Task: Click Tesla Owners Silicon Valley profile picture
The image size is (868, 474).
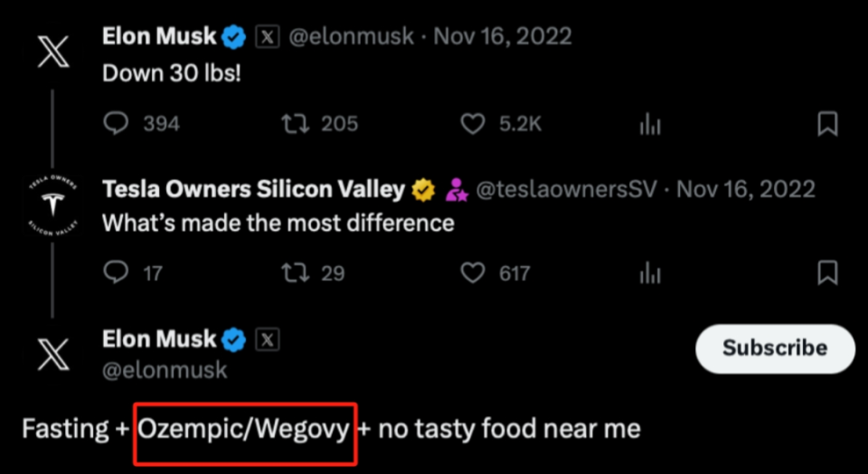Action: 52,204
